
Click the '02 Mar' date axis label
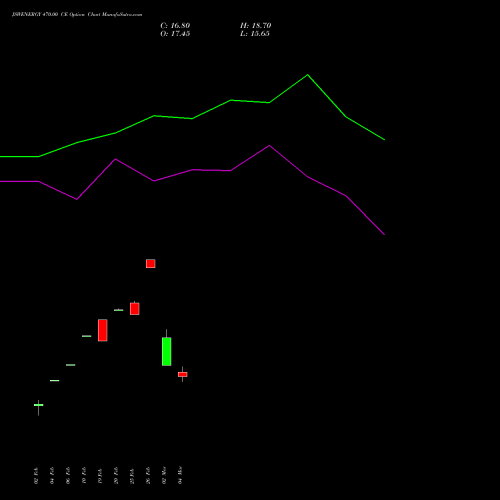(164, 476)
